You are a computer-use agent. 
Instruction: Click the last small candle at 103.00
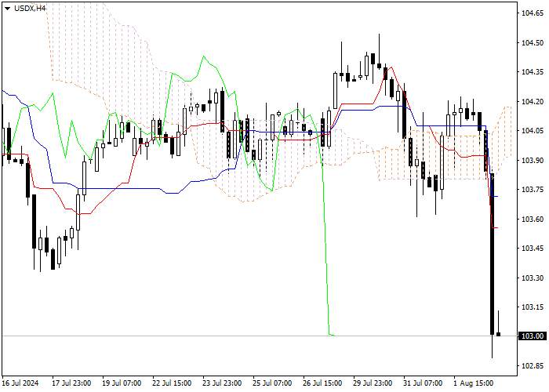tap(498, 335)
